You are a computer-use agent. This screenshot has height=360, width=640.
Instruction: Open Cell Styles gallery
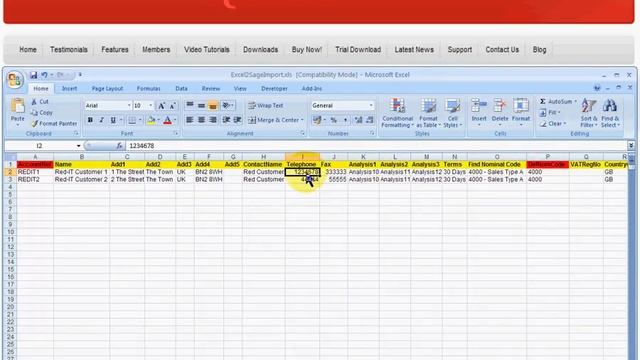point(452,113)
